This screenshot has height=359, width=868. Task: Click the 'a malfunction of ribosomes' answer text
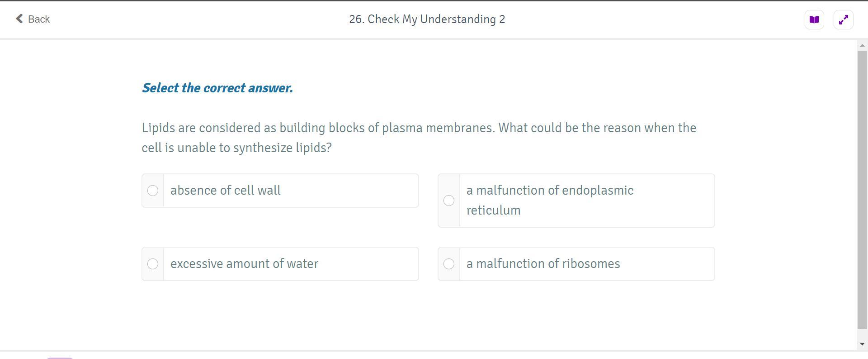tap(543, 264)
